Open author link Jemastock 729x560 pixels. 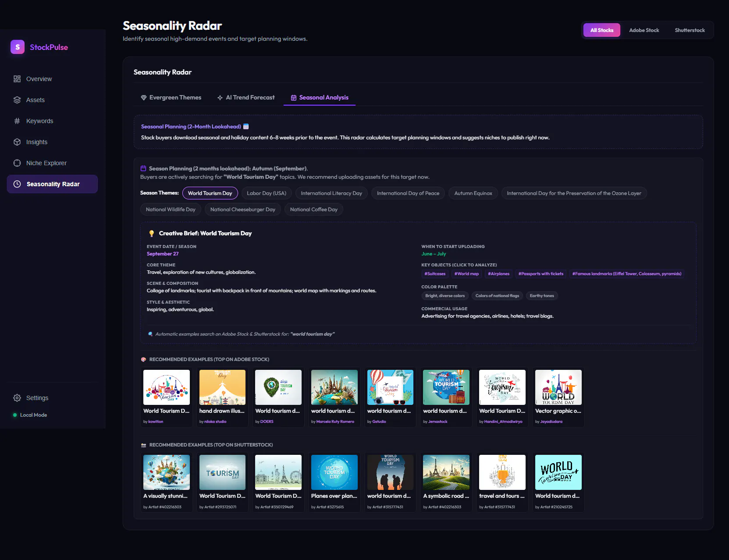[x=438, y=422]
